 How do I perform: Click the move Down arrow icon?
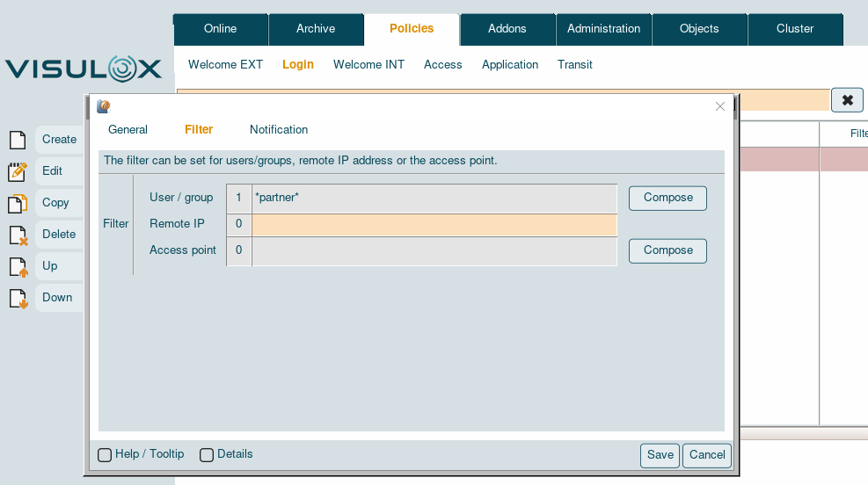pos(18,299)
